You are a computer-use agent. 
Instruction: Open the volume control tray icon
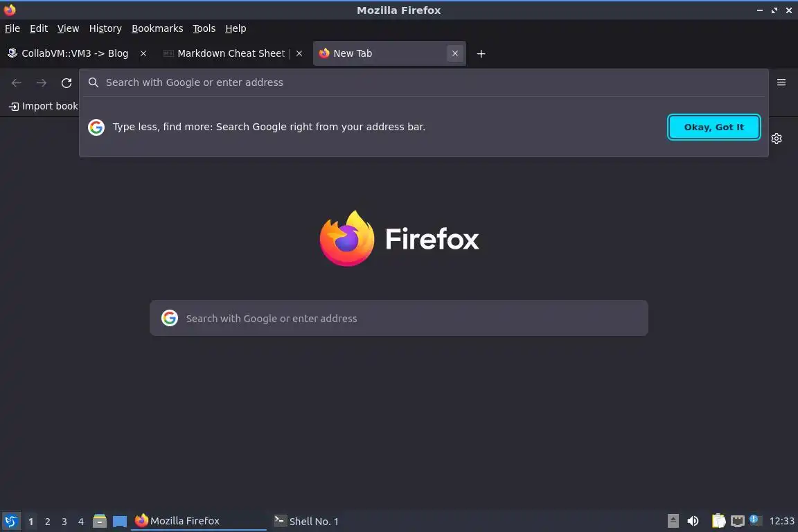[693, 521]
